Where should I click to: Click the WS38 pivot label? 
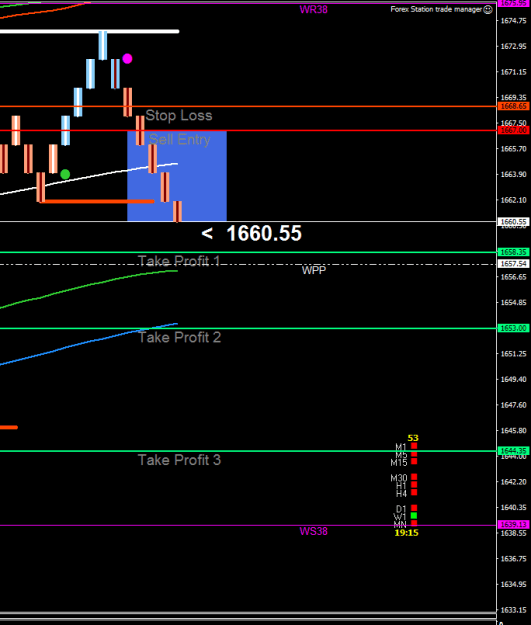(314, 531)
